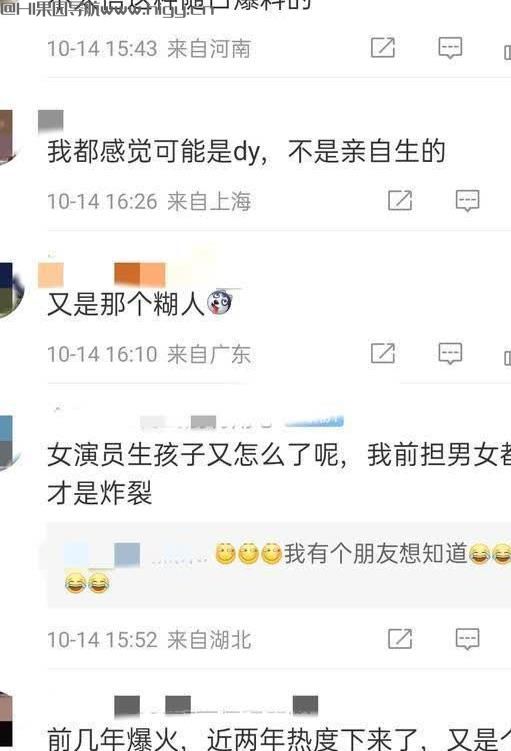Tap reply icon on the 河南 comment
The width and height of the screenshot is (511, 751).
click(x=450, y=47)
